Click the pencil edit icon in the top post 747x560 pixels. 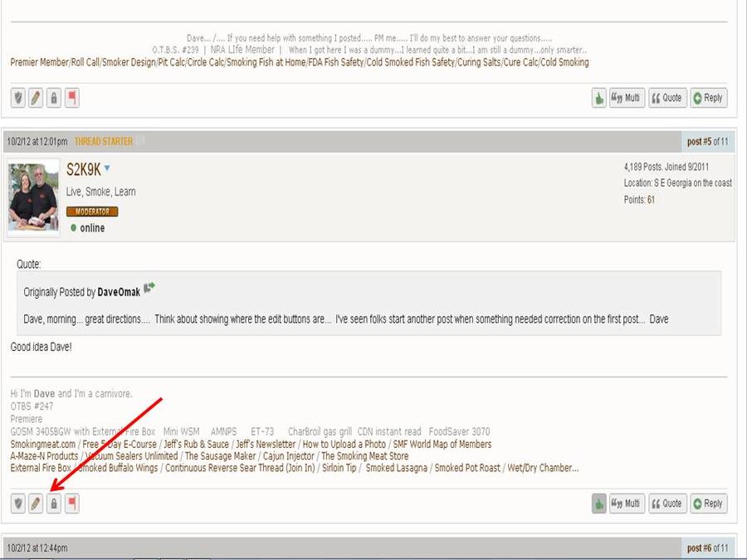36,98
